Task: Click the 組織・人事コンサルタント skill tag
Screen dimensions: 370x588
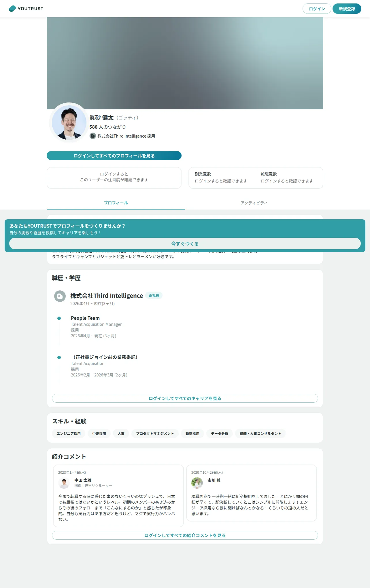Action: (x=260, y=433)
